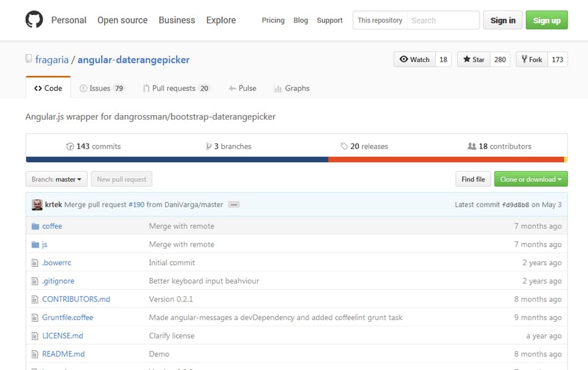The width and height of the screenshot is (588, 370).
Task: Open pull request #190 link
Action: click(136, 205)
